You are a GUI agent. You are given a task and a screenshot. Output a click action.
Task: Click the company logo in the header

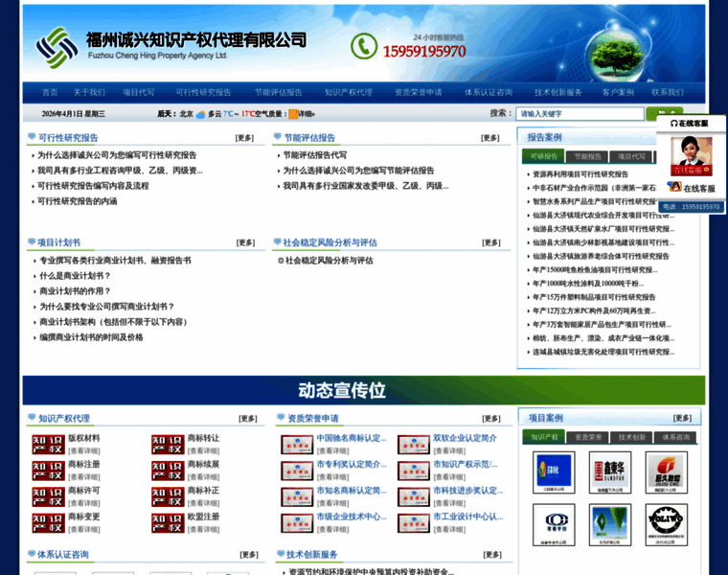click(57, 45)
